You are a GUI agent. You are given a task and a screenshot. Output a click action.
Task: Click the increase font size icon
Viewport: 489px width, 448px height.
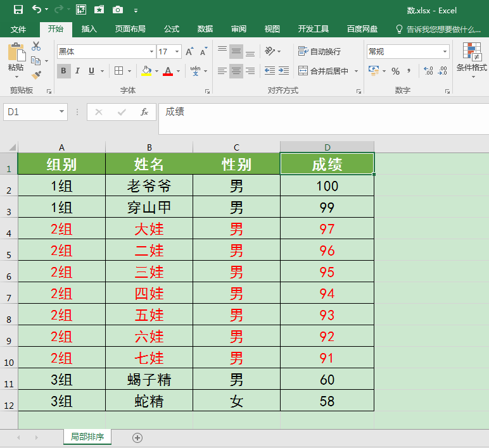click(x=189, y=52)
